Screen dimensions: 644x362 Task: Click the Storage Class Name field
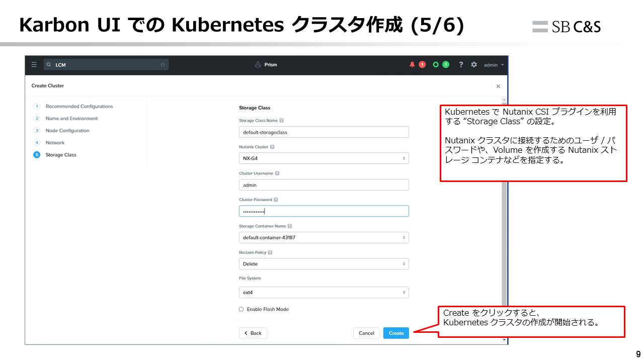(324, 132)
